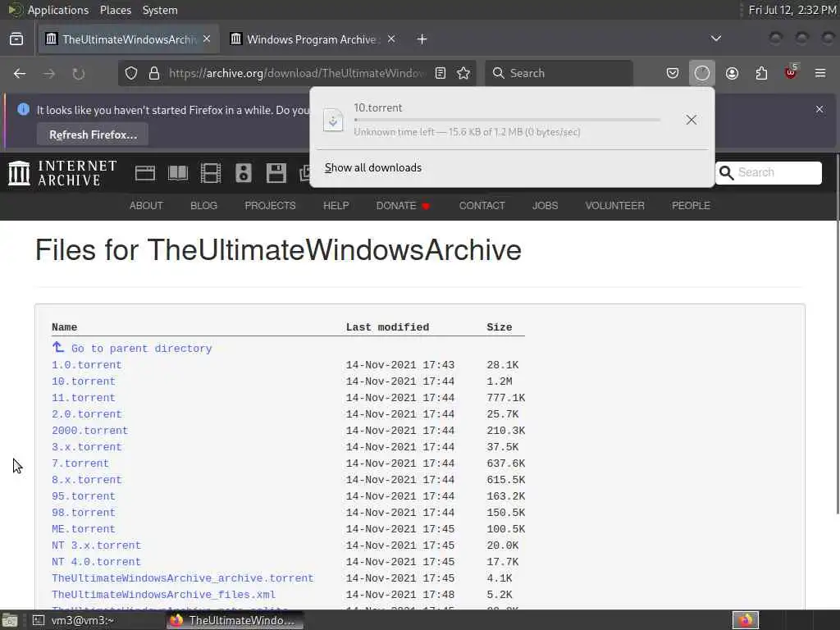Image resolution: width=840 pixels, height=630 pixels.
Task: Open Internet Archive Video film icon
Action: coord(211,173)
